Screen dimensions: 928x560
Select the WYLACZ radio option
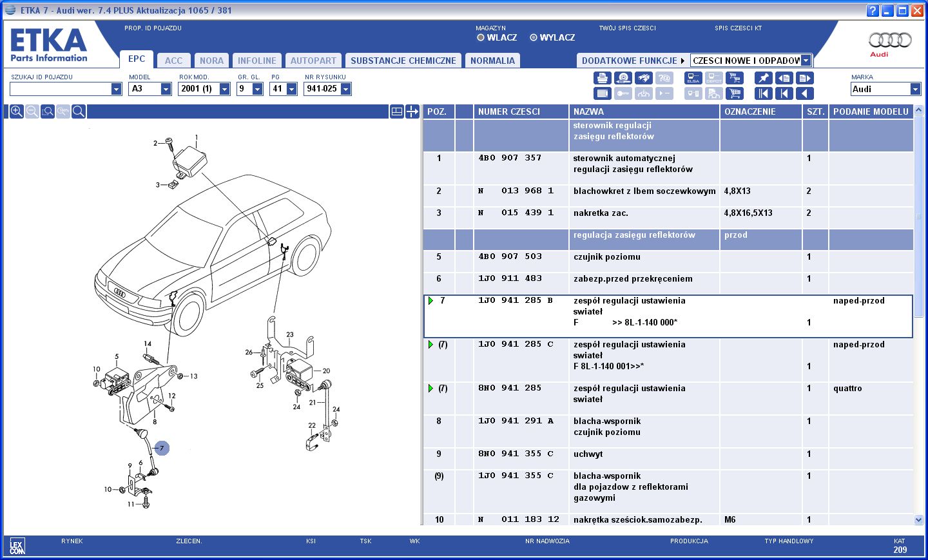pyautogui.click(x=533, y=37)
